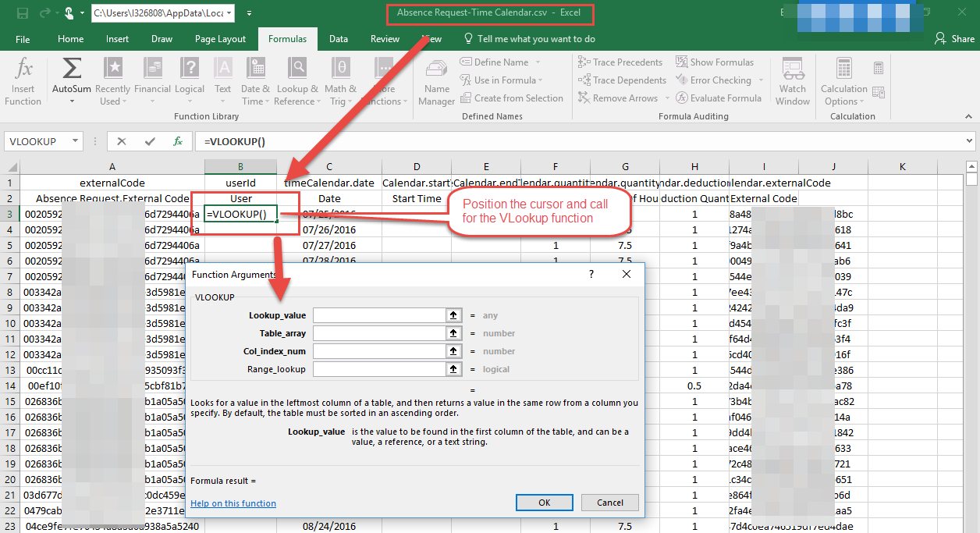Open the Text functions menu
The height and width of the screenshot is (533, 980).
(223, 82)
